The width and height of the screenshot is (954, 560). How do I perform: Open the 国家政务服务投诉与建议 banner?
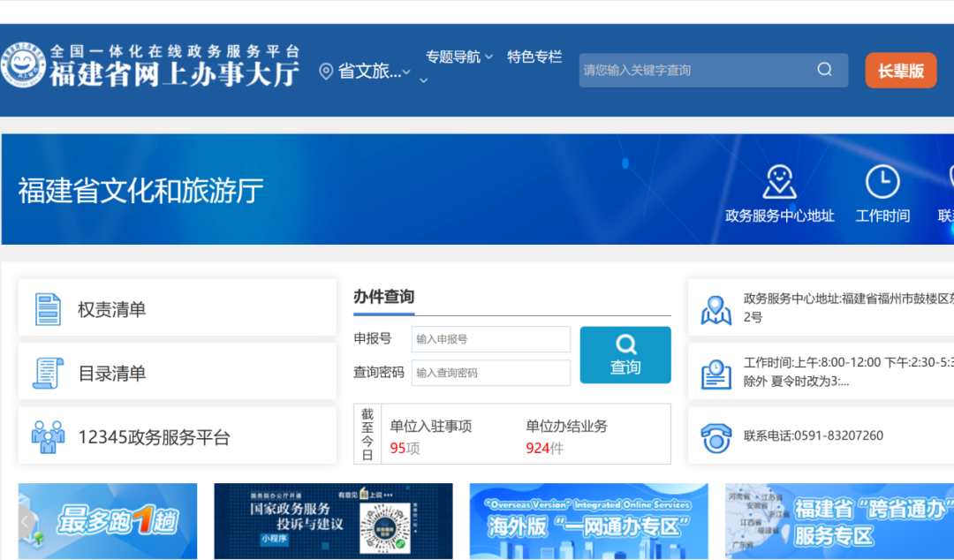pyautogui.click(x=333, y=521)
